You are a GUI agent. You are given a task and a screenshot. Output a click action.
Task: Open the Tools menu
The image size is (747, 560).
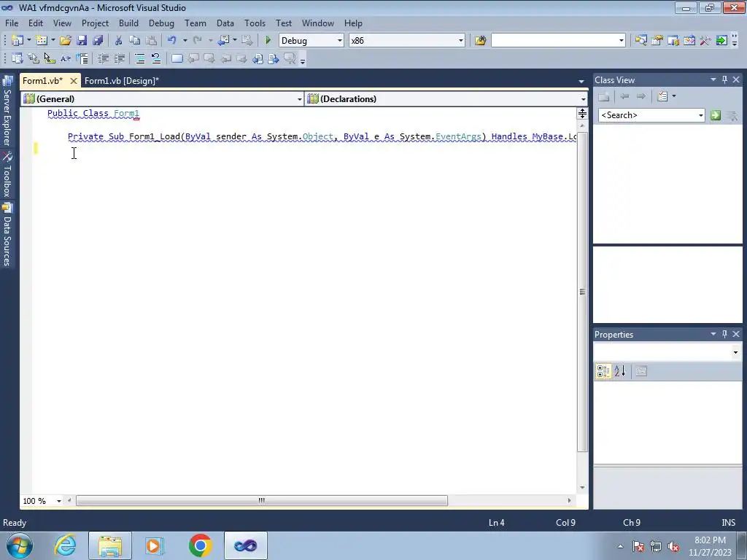click(x=255, y=23)
